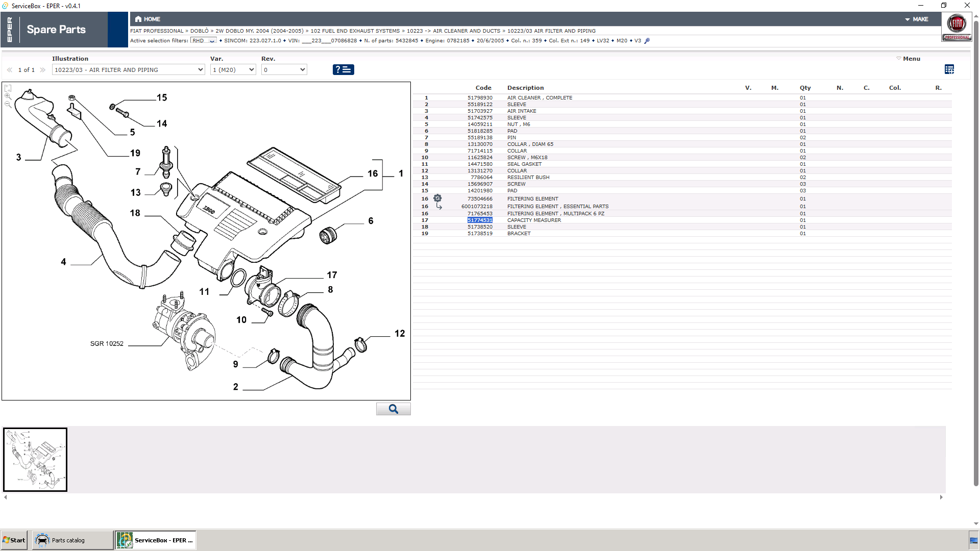
Task: Zoom in on the parts illustration
Action: (8, 96)
